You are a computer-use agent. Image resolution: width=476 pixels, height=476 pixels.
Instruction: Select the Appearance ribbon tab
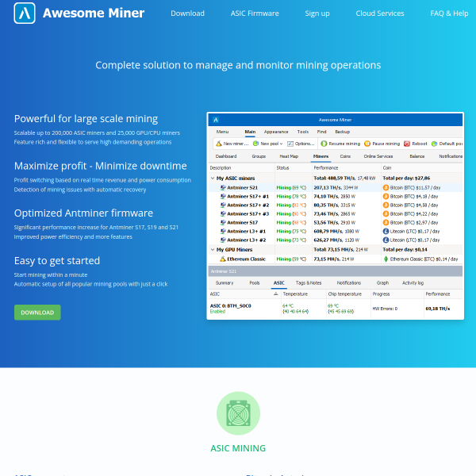point(276,132)
